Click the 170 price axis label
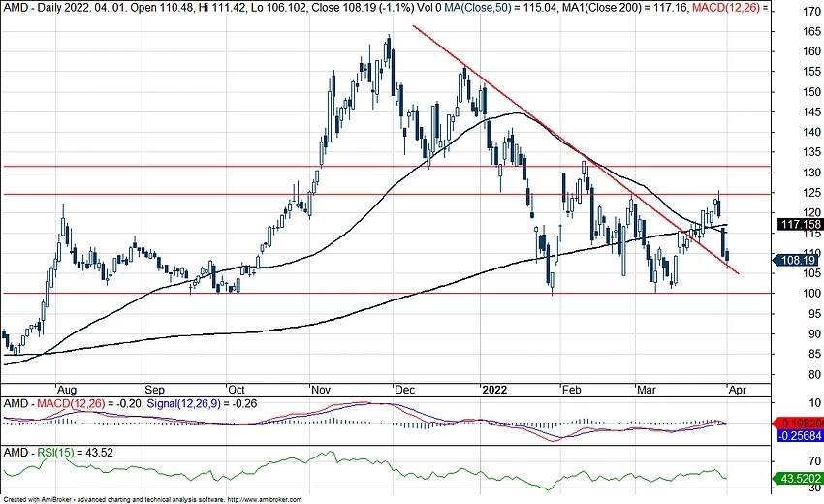Viewport: 824px width, 504px height. [x=811, y=12]
